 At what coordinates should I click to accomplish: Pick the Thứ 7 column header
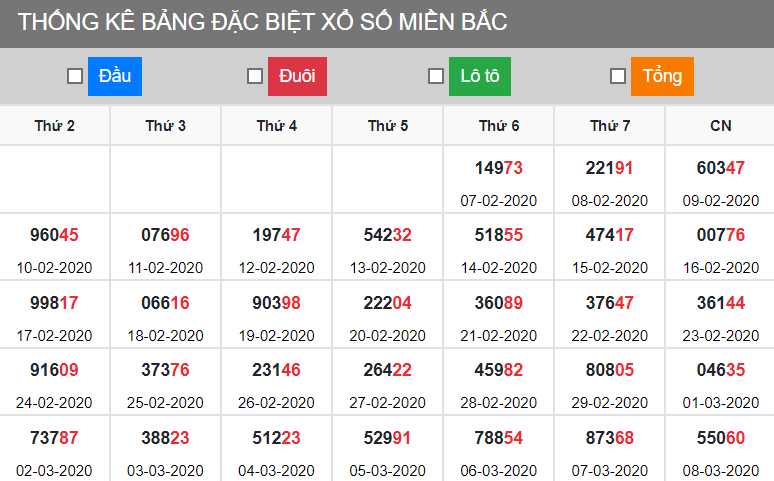tap(610, 126)
